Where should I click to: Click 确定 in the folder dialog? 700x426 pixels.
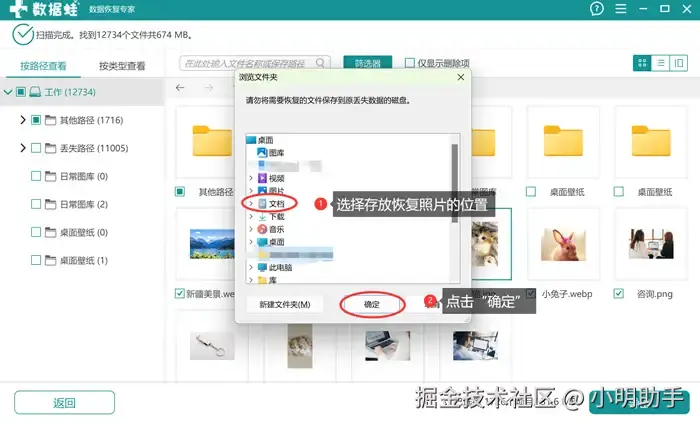point(371,305)
